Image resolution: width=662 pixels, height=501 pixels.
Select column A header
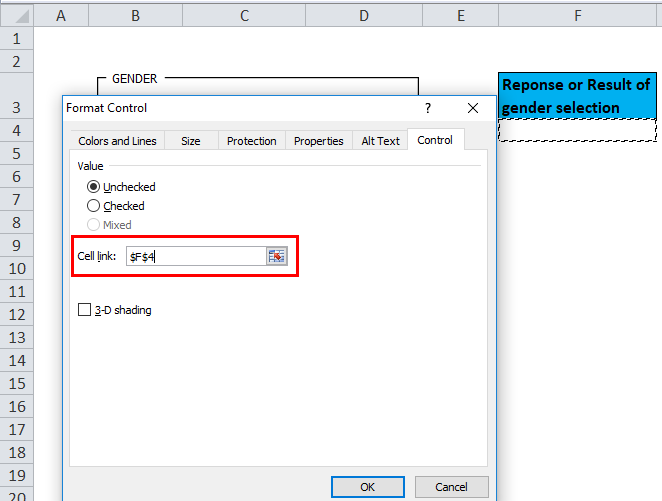click(61, 16)
